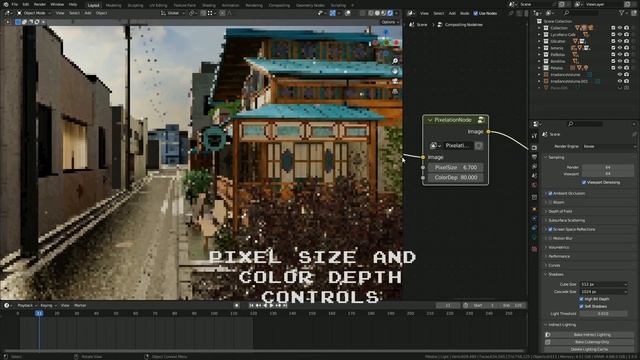This screenshot has height=360, width=640.
Task: Open the Cube Size dropdown
Action: click(x=604, y=284)
